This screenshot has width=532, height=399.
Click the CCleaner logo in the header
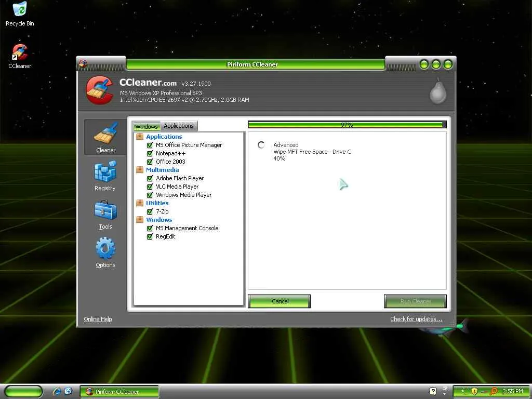coord(99,90)
